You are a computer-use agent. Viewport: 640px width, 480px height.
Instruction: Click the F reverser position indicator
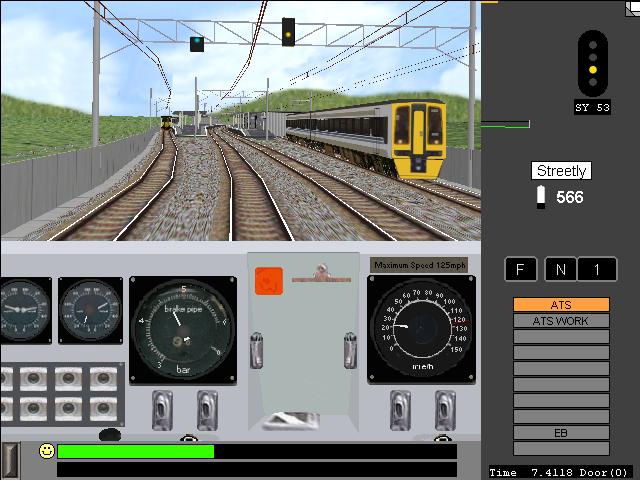(x=520, y=269)
